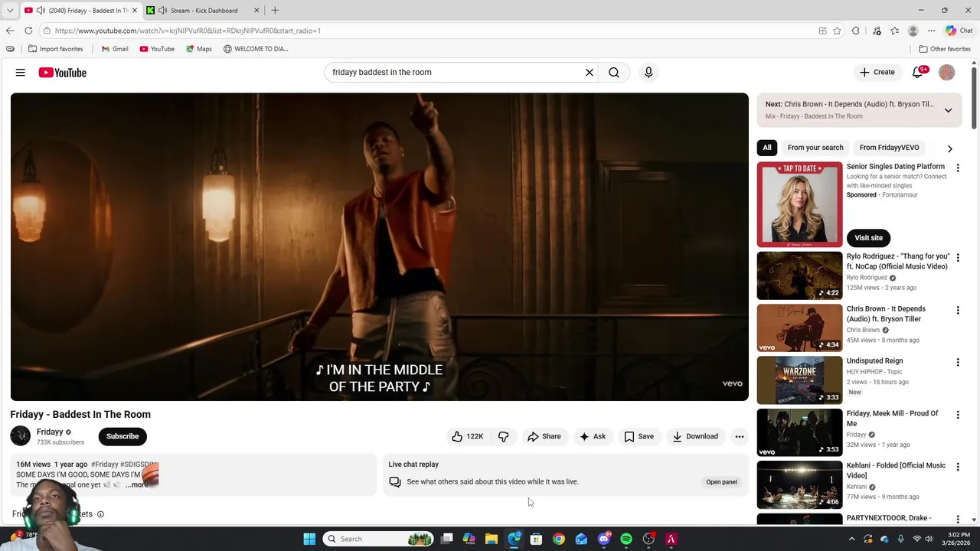Save the video to a playlist
This screenshot has height=551, width=980.
click(639, 436)
